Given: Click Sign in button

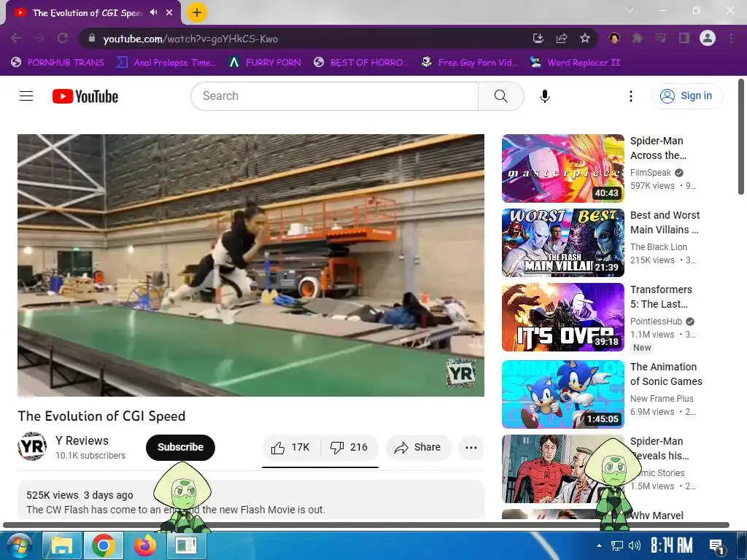Looking at the screenshot, I should pos(687,96).
